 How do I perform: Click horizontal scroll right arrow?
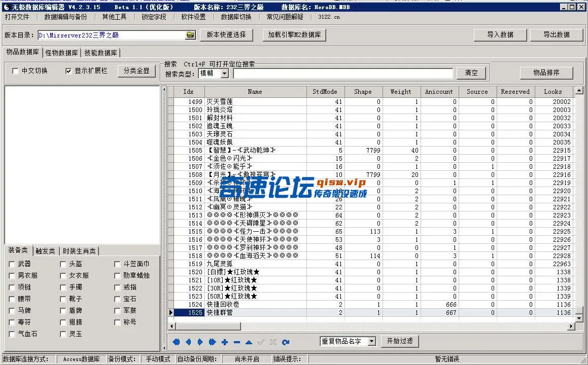571,326
